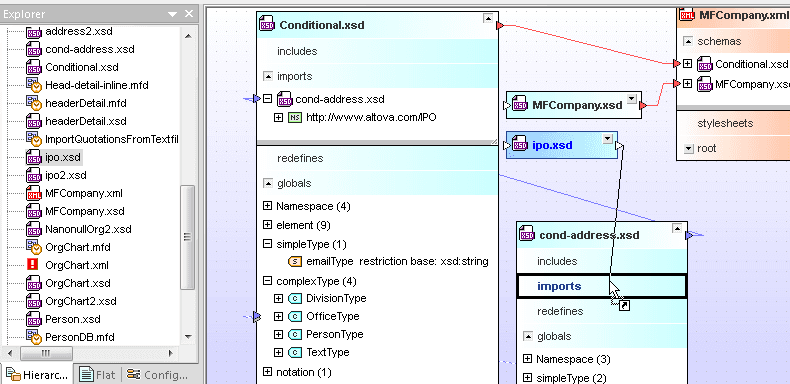Click Head-detail-inline.mfd mapping icon
This screenshot has width=790, height=384.
[x=34, y=86]
